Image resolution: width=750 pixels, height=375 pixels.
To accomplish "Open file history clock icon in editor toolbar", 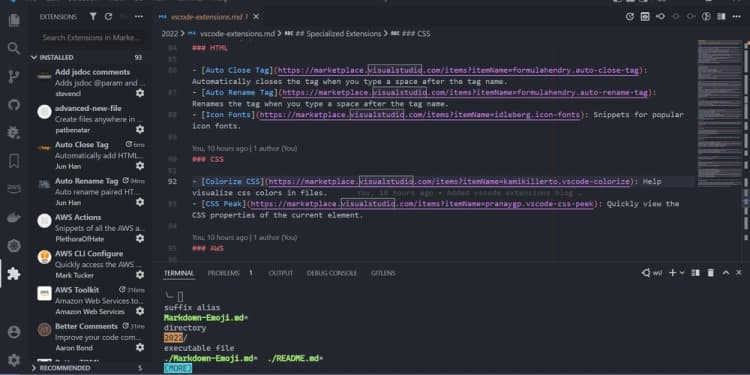I will tap(630, 17).
